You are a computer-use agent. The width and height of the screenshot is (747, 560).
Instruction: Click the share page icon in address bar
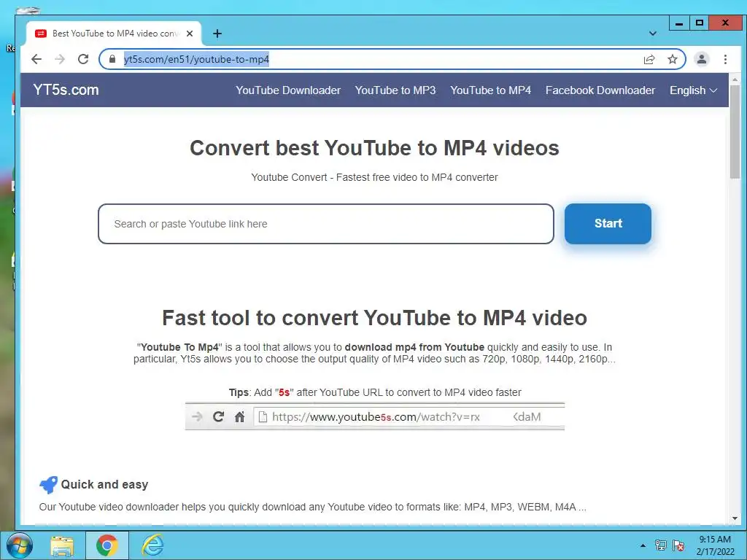point(649,59)
